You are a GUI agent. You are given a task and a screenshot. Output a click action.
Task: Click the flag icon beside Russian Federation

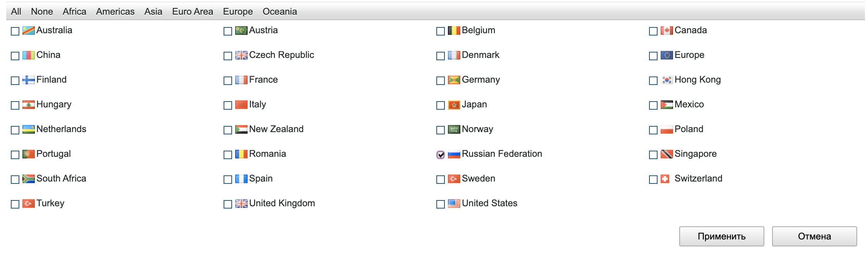(x=454, y=154)
